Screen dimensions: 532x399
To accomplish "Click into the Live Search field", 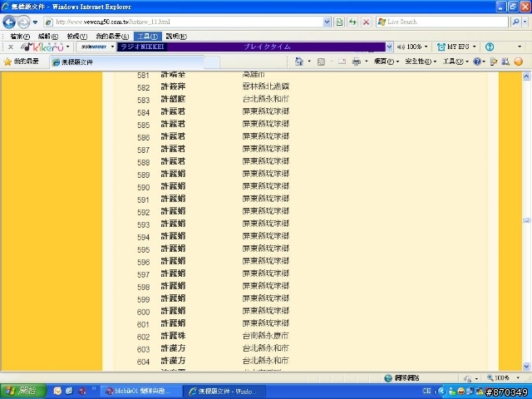I will [442, 22].
